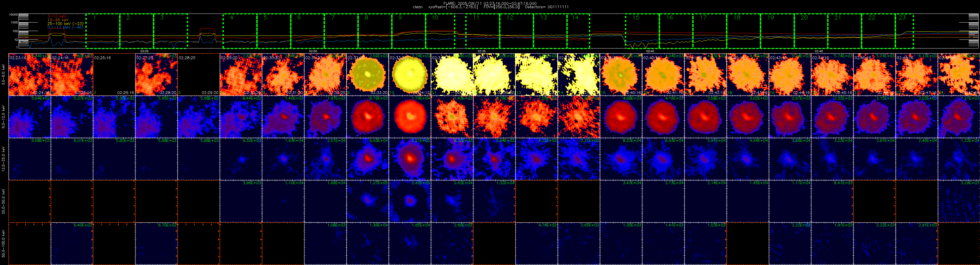Click the 02:25 time axis tick label
980x265 pixels.
tap(144, 51)
